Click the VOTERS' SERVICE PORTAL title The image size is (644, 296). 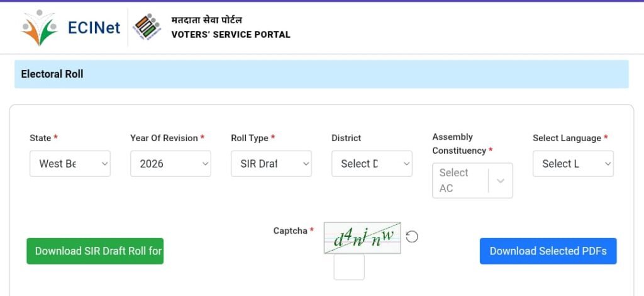tap(231, 35)
